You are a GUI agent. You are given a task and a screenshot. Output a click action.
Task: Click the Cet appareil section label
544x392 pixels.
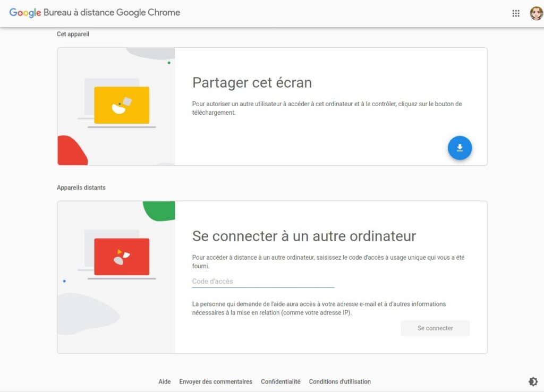(x=73, y=34)
